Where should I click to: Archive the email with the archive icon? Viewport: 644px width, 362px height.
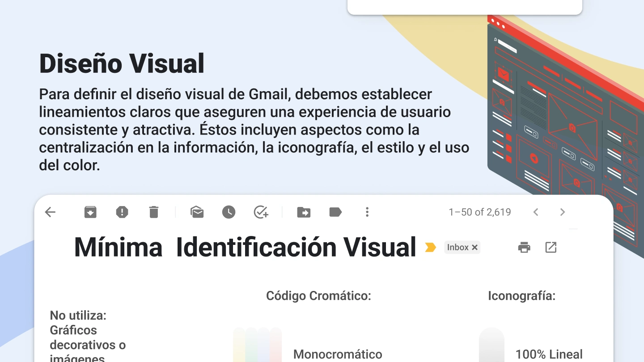90,212
